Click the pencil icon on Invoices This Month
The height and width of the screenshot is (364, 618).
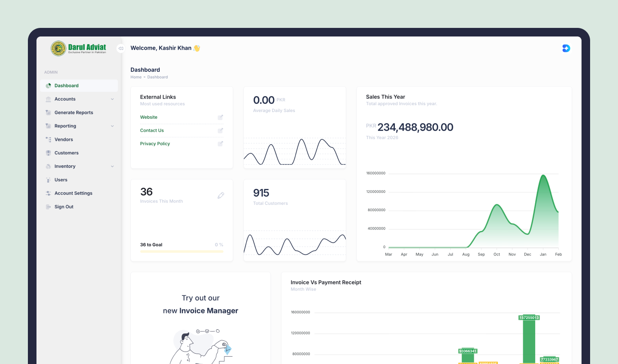click(221, 195)
